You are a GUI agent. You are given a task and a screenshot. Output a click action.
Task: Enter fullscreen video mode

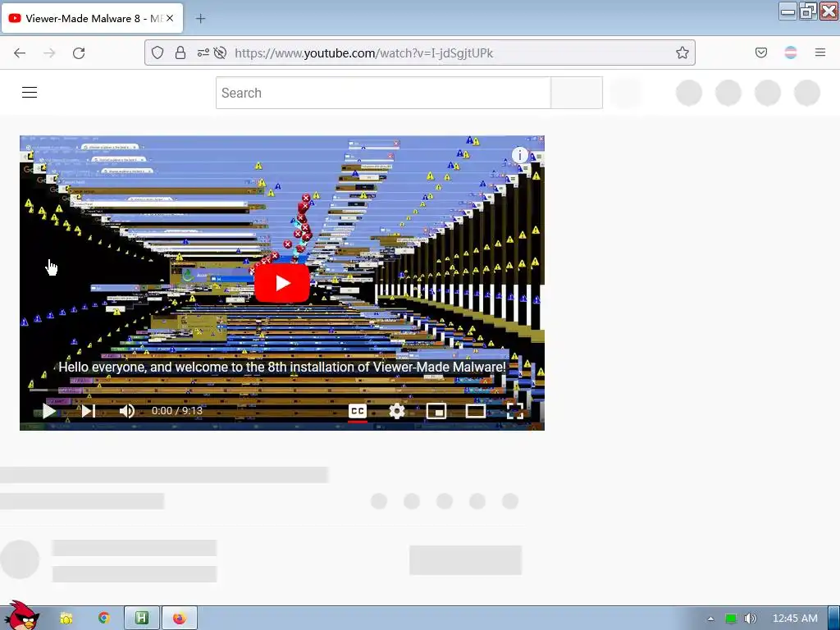(x=515, y=411)
